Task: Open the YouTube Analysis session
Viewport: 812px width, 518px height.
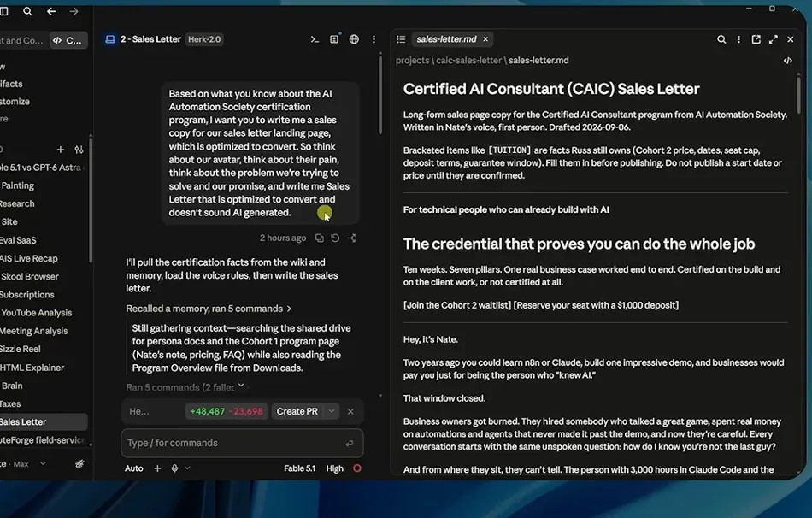Action: point(36,313)
